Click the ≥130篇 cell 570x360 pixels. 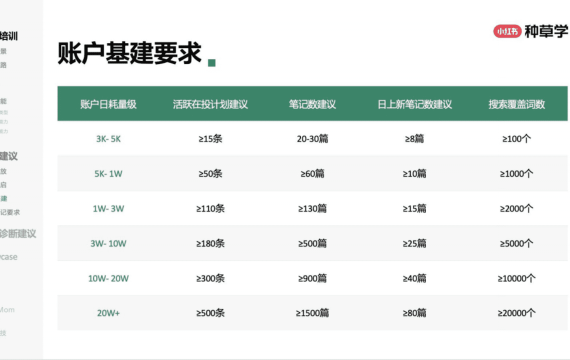coord(313,209)
